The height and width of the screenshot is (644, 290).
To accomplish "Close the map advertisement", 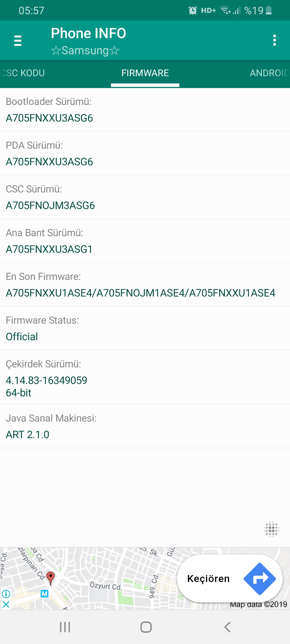I will coord(6,604).
